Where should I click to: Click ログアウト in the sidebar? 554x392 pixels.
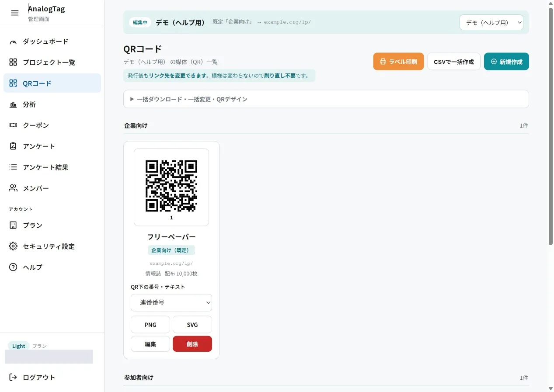point(52,377)
